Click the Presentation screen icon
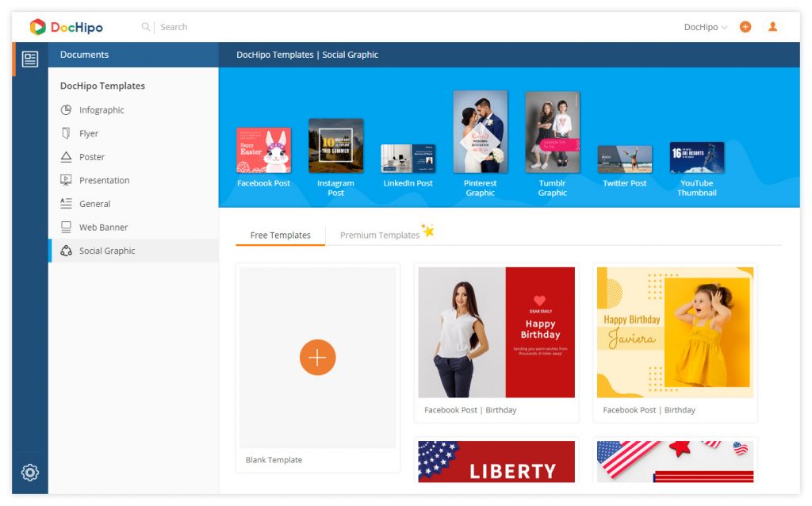Screen dimensions: 812x506 tap(66, 180)
